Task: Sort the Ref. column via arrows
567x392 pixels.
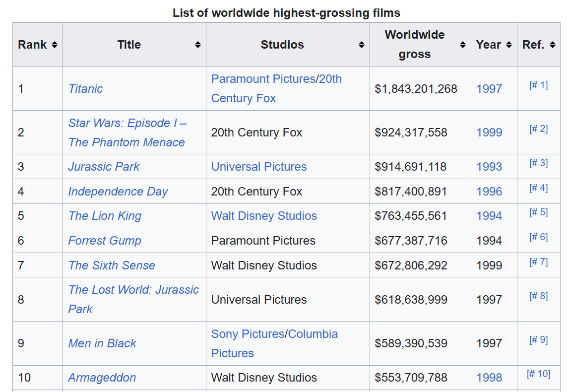Action: (x=553, y=45)
